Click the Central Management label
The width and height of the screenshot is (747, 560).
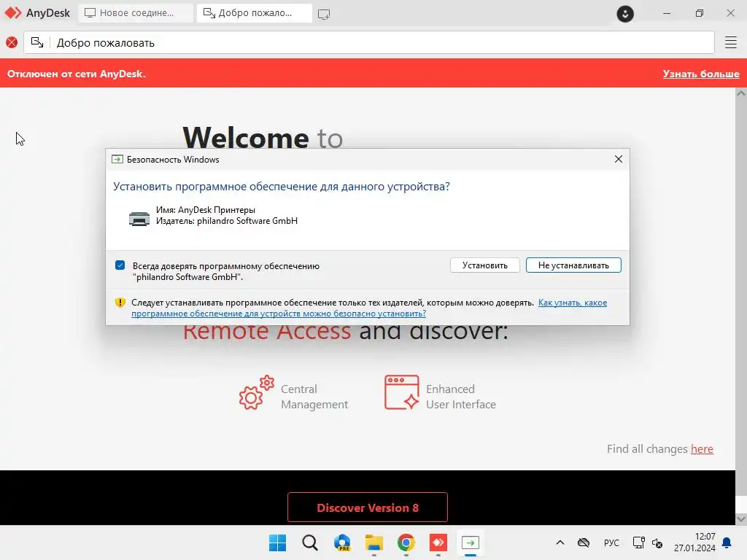click(x=314, y=397)
